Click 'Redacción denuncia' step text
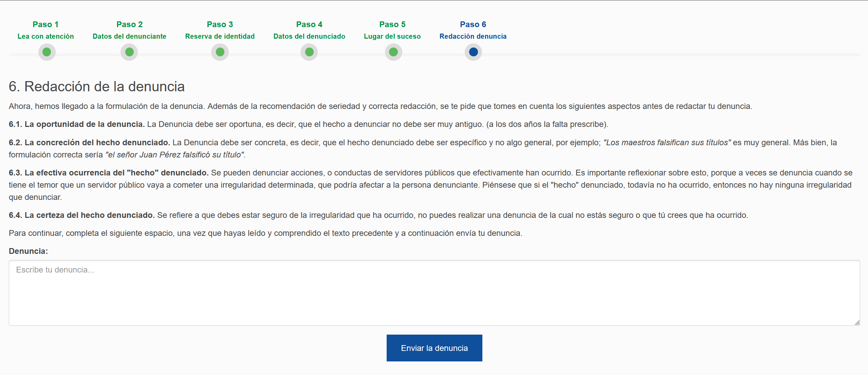The width and height of the screenshot is (868, 375). tap(473, 36)
